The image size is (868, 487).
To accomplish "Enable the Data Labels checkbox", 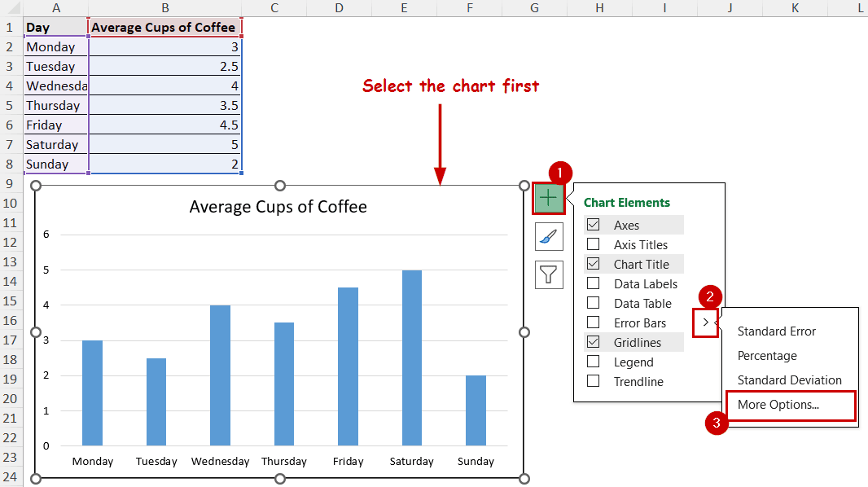I will tap(593, 283).
